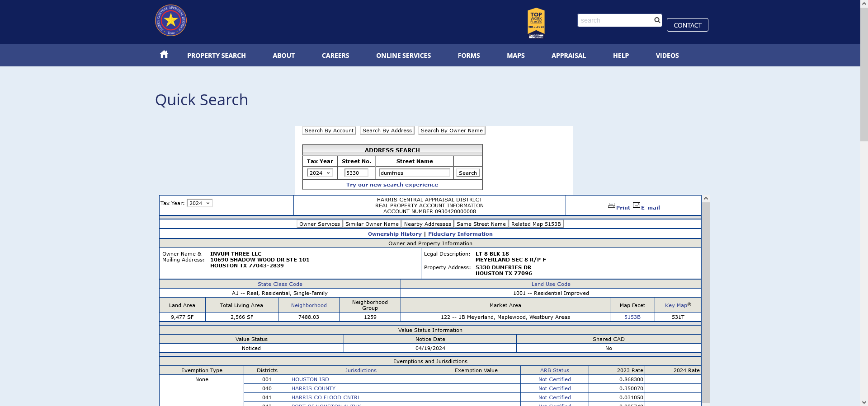Open the Fiduciary Information link

tap(460, 234)
